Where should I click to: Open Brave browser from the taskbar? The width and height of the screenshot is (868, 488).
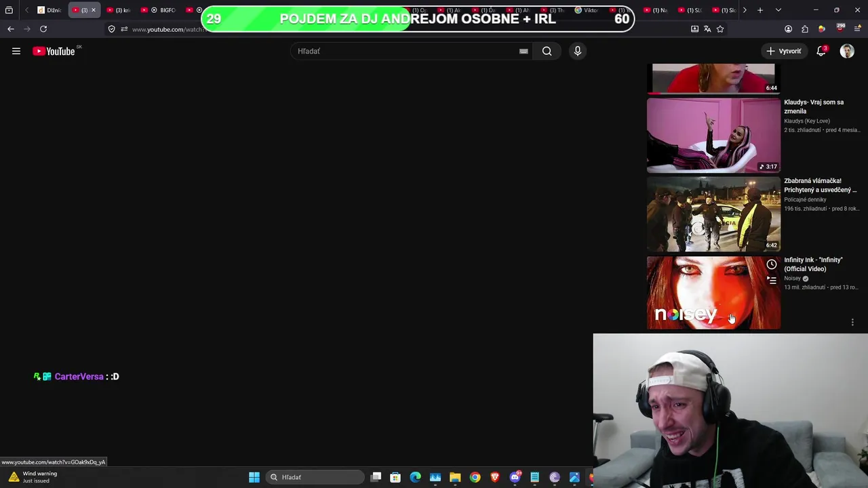click(495, 477)
